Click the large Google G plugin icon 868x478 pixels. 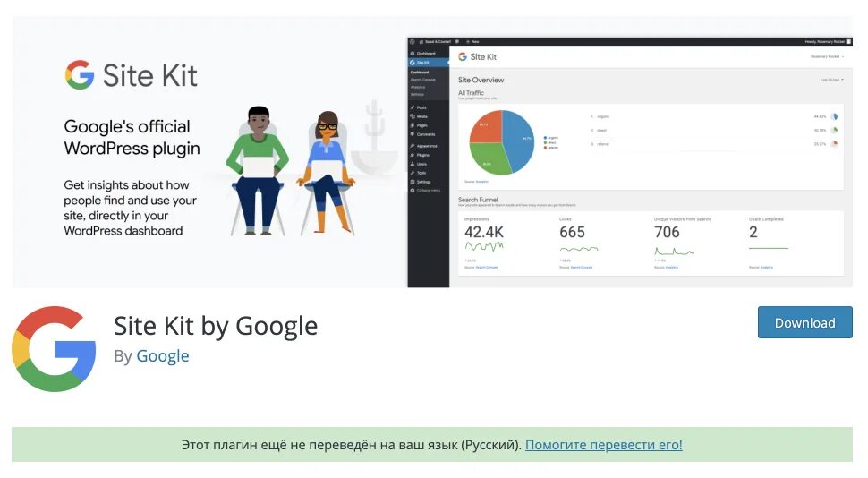point(54,349)
